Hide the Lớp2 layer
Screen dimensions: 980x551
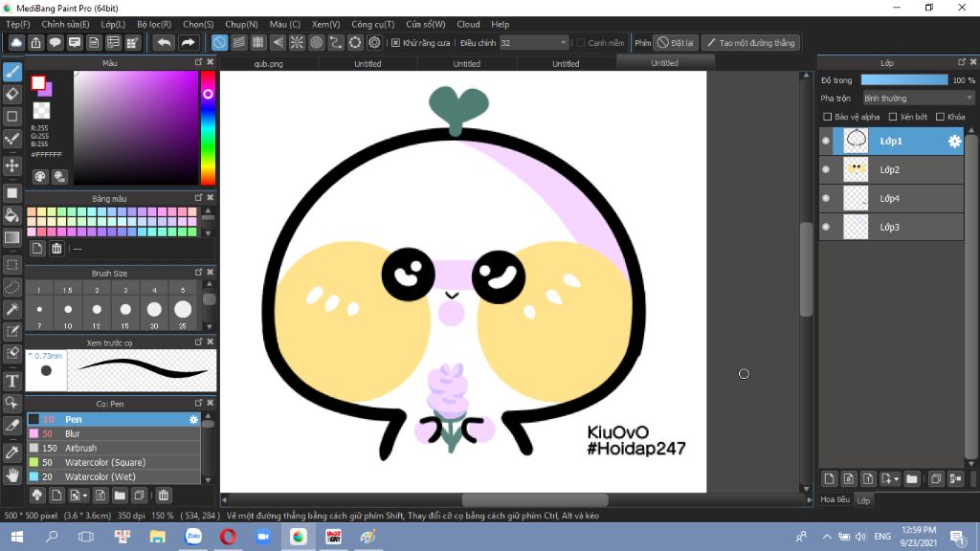coord(826,170)
